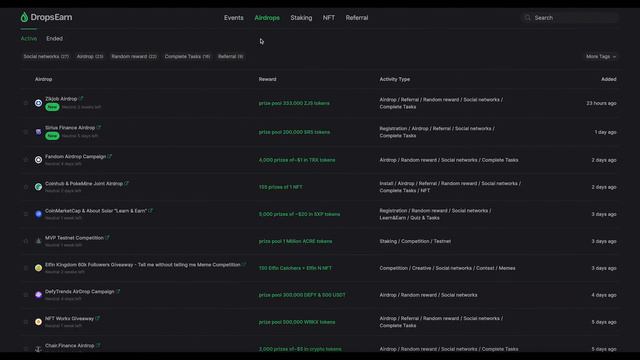This screenshot has width=640, height=360.
Task: Filter by Random reward tag
Action: tap(134, 56)
